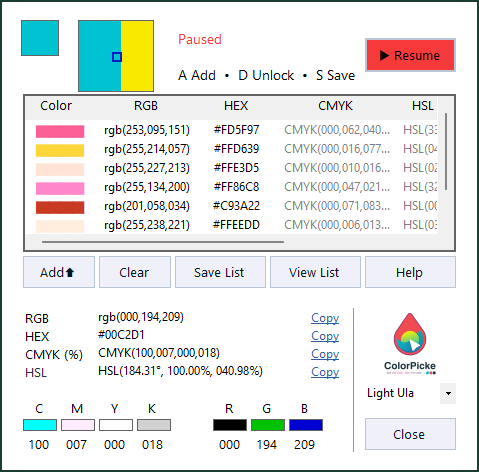Click the #FFEEDD hex cell
The height and width of the screenshot is (472, 479).
click(x=236, y=225)
